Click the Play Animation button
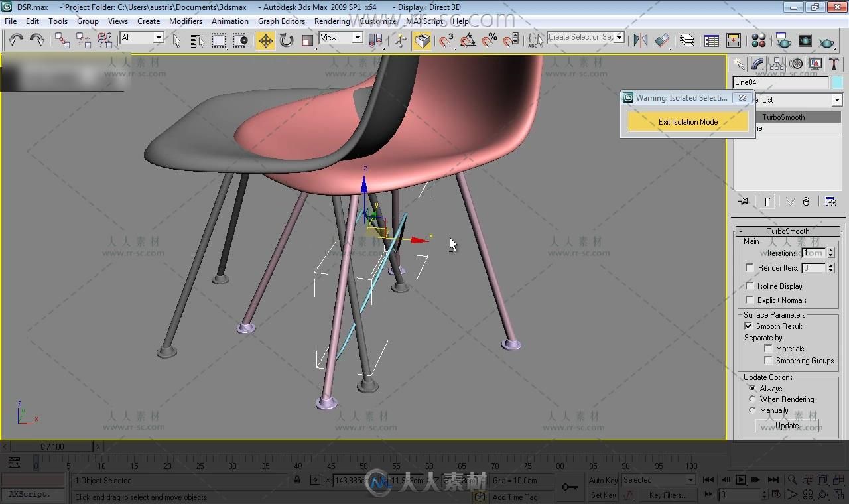Viewport: 849px width, 504px height. pyautogui.click(x=741, y=480)
